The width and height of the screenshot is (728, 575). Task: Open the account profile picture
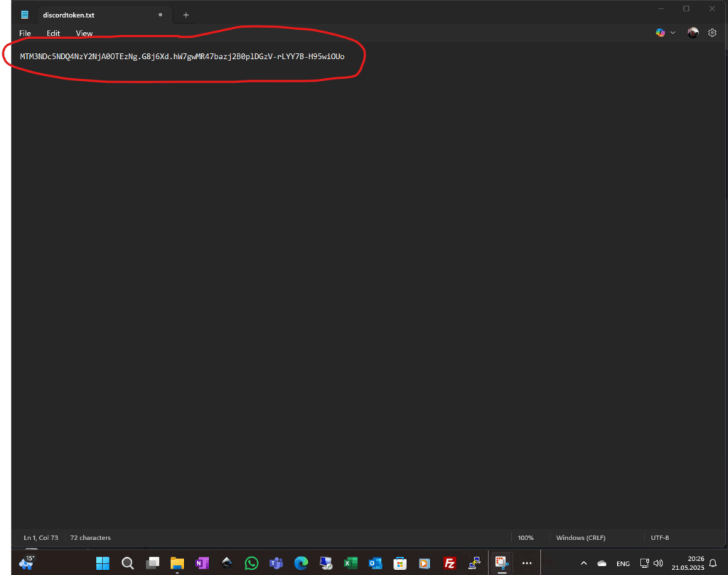pyautogui.click(x=692, y=33)
